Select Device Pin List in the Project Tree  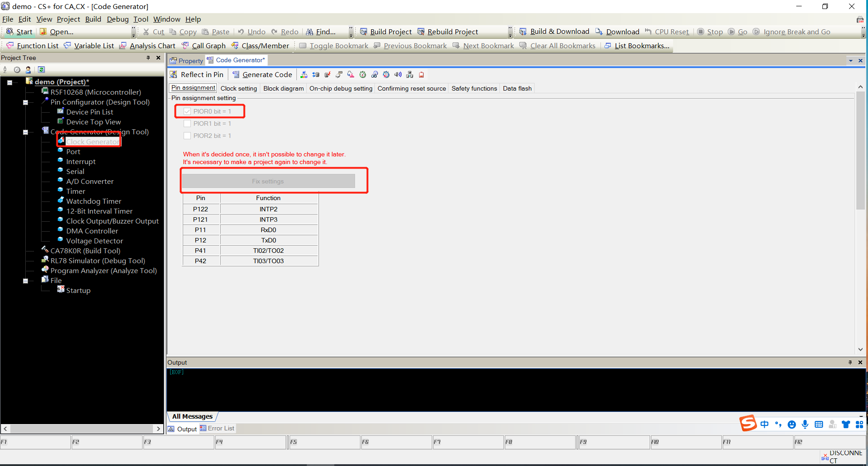pos(89,112)
